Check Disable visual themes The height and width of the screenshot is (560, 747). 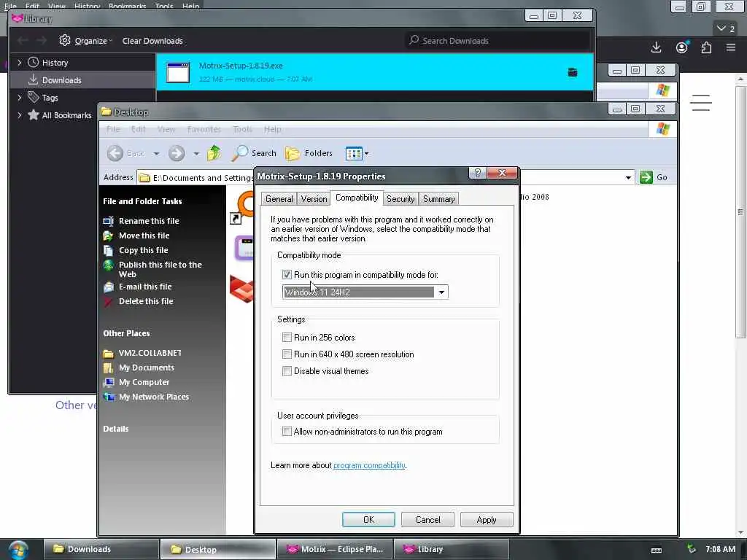287,371
